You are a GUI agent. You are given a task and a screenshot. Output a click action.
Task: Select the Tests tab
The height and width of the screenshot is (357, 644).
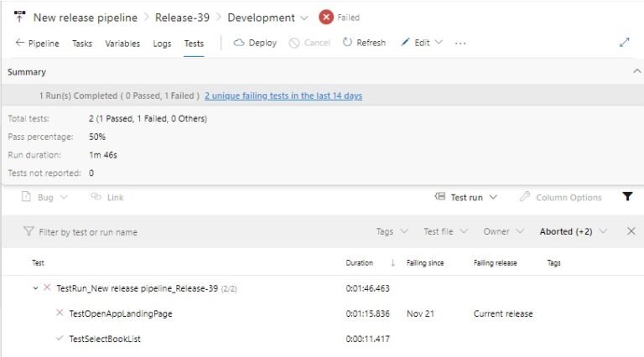(x=194, y=44)
